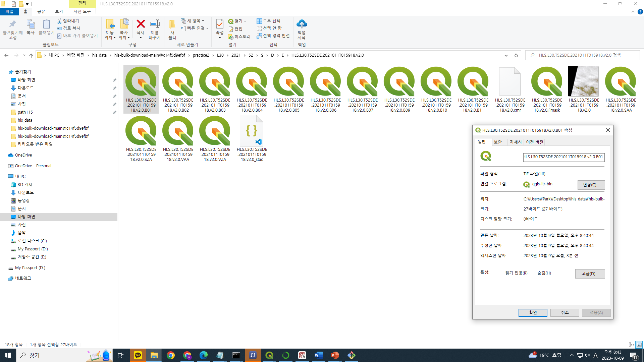Enable the hidden attribute checkbox
The height and width of the screenshot is (362, 644).
tap(534, 273)
